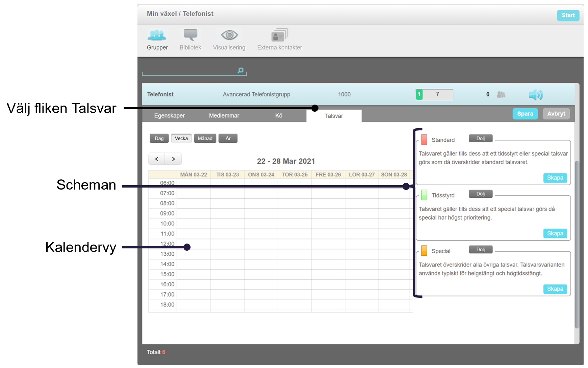
Task: Select the Dag calendar view
Action: click(159, 138)
